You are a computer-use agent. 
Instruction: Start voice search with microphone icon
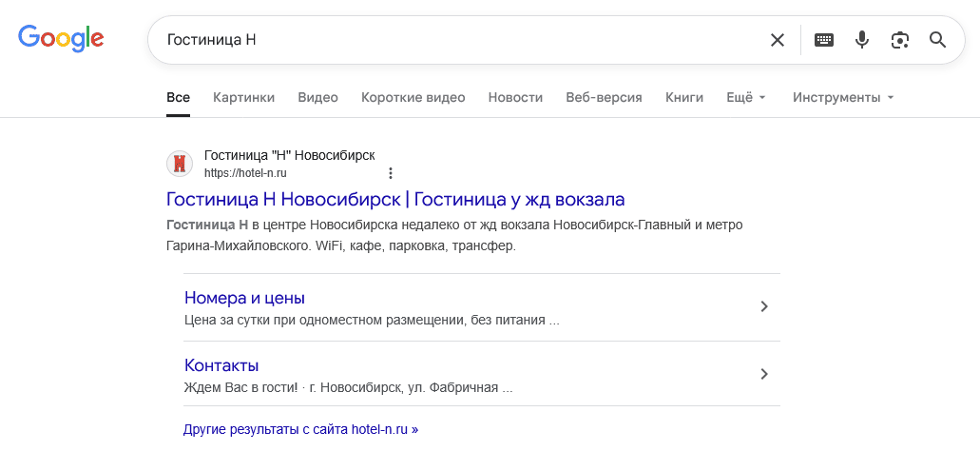click(x=862, y=40)
